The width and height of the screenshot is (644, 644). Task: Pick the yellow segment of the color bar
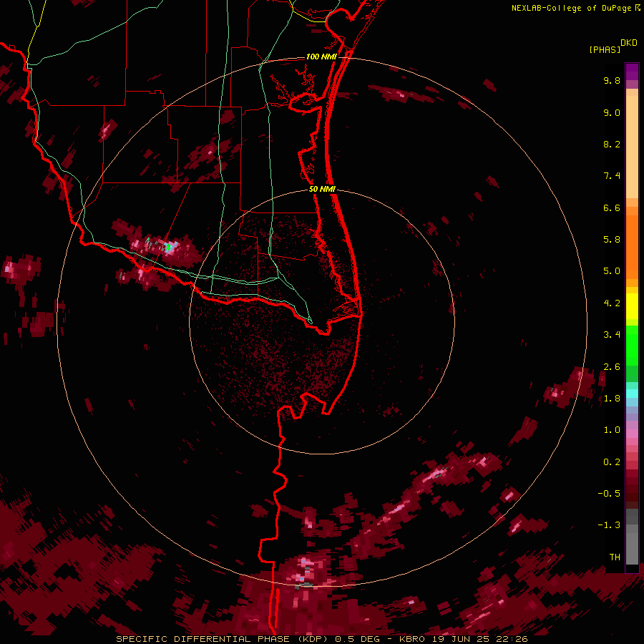point(632,306)
